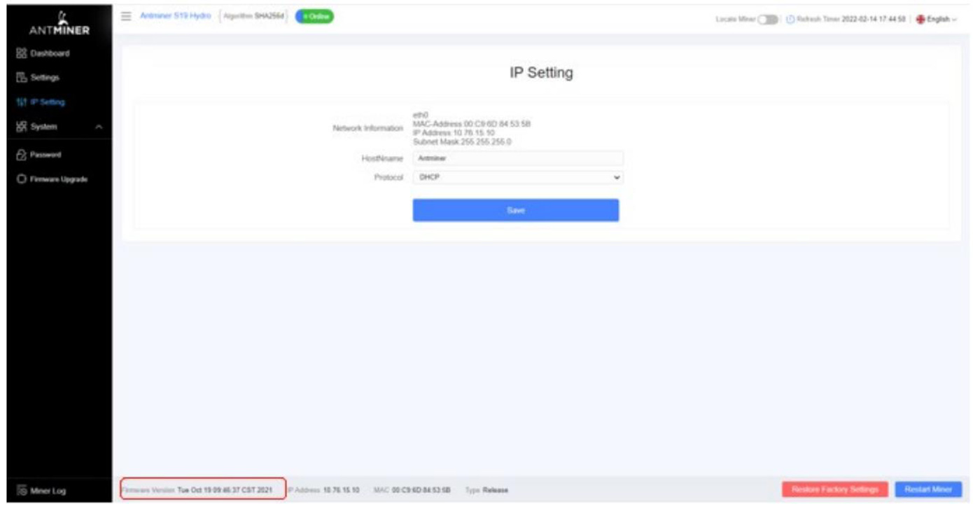This screenshot has height=509, width=980.
Task: Open the Protocol DHCP dropdown
Action: tap(517, 178)
